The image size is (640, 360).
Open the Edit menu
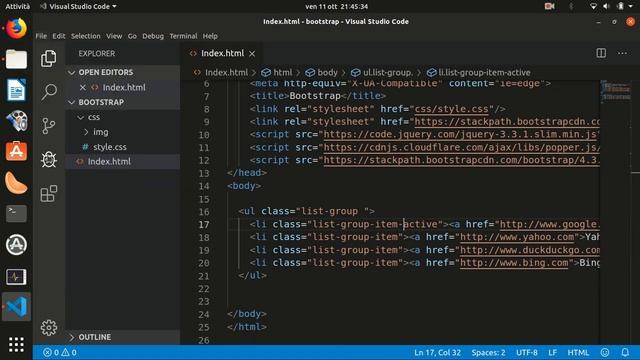tap(58, 36)
